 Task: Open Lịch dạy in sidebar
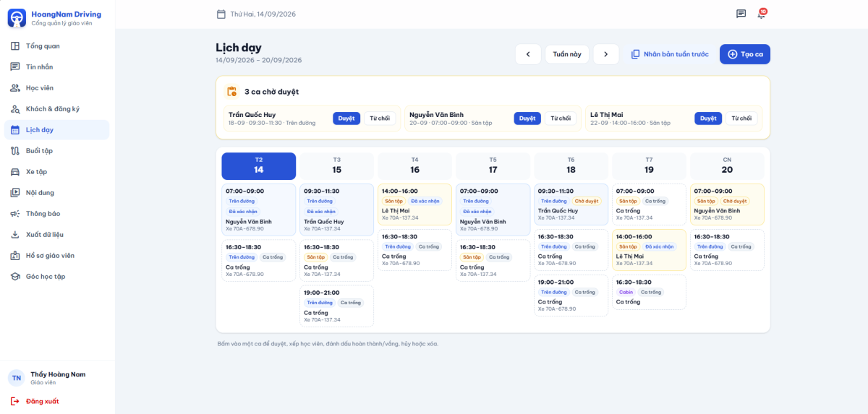(57, 130)
